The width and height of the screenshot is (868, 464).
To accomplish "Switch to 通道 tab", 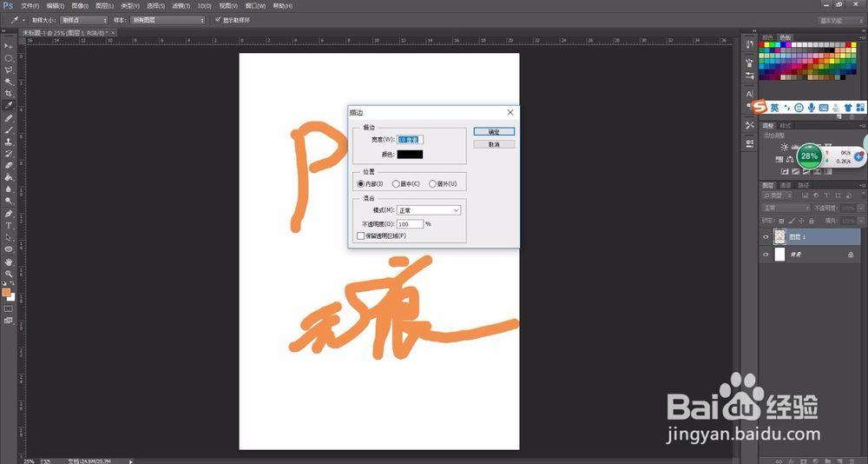I will click(x=786, y=185).
